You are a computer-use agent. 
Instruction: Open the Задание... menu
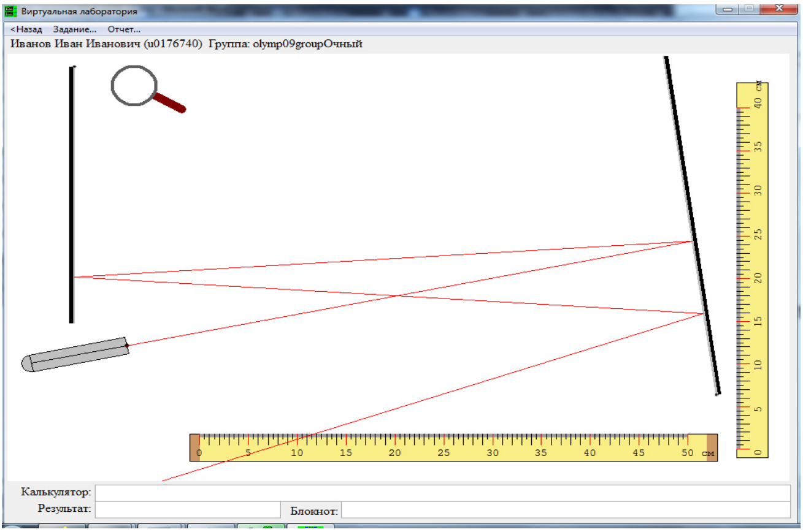[x=75, y=29]
